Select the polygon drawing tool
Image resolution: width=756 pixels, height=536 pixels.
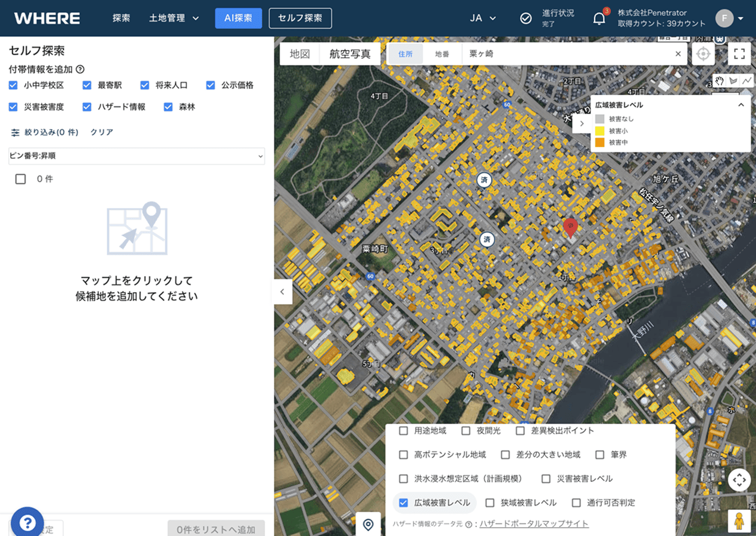(x=733, y=81)
